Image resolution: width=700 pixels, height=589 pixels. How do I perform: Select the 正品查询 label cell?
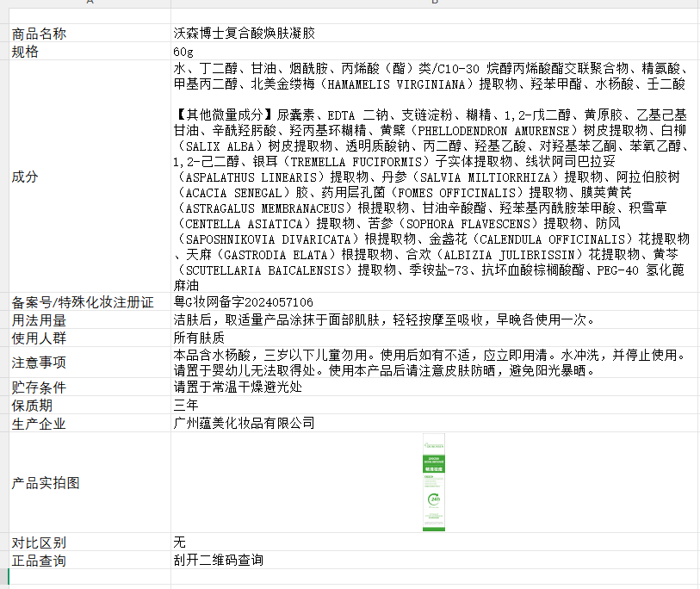pyautogui.click(x=90, y=560)
